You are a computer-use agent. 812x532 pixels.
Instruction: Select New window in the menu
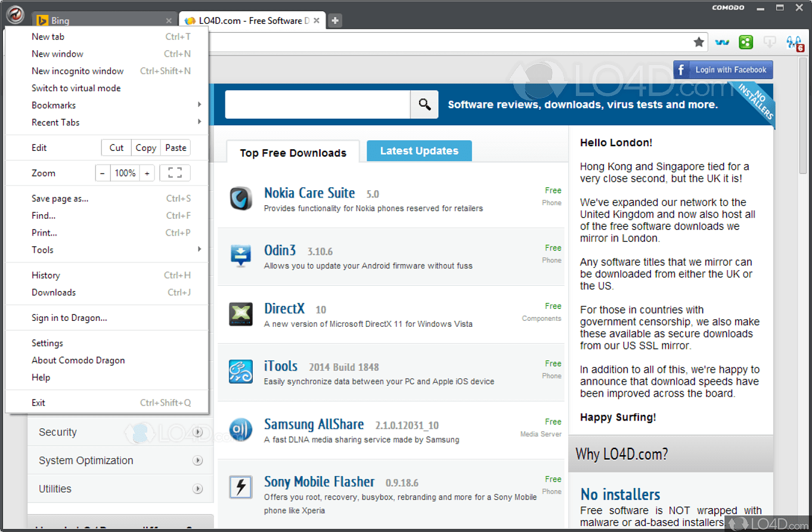tap(107, 54)
